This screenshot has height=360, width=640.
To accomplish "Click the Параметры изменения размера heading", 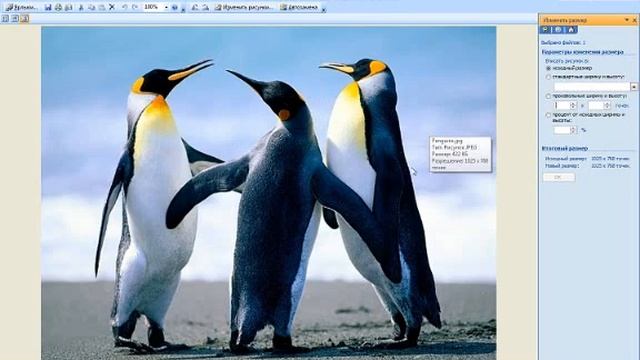I will point(582,52).
